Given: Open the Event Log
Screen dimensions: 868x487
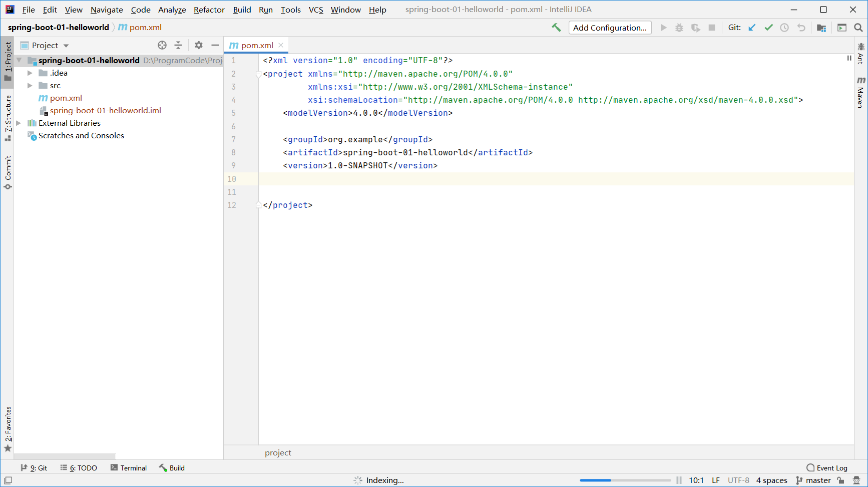Looking at the screenshot, I should [x=827, y=468].
